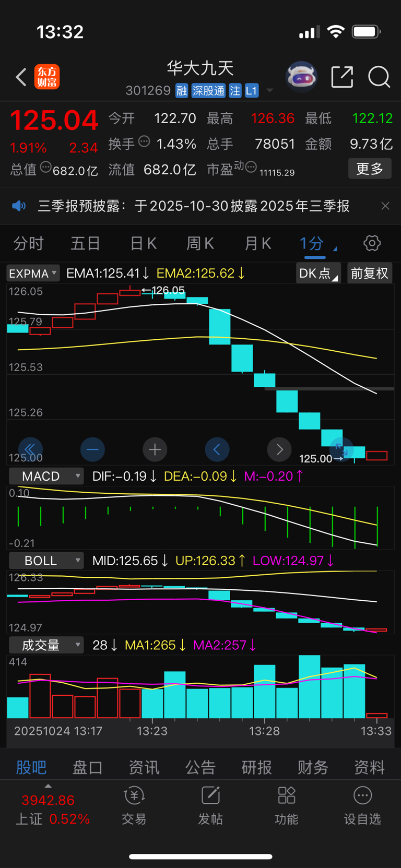
Task: Open the 股吧 tab
Action: pyautogui.click(x=31, y=767)
